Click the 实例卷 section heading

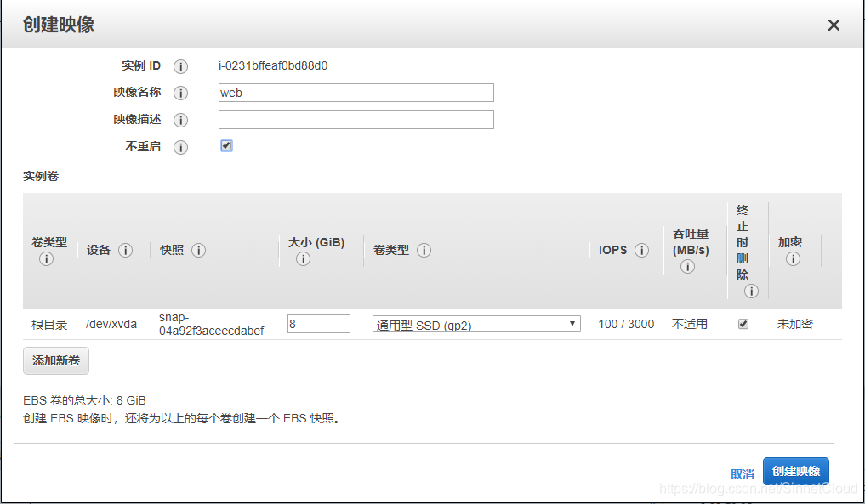(41, 177)
